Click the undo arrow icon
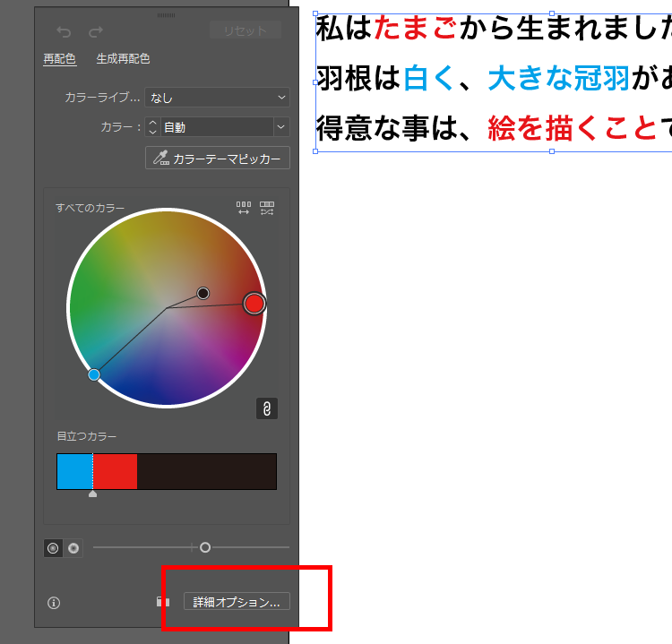Screen dimensions: 672x644 [64, 31]
